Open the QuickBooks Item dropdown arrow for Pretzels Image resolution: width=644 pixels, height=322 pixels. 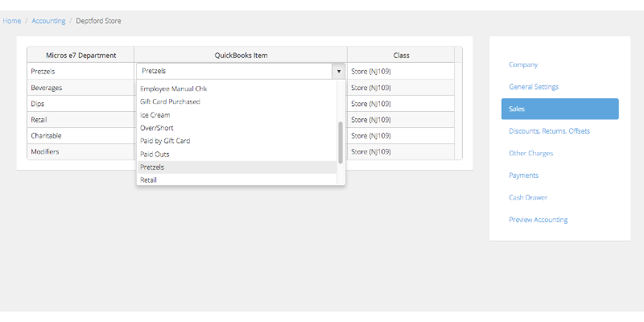[x=339, y=71]
